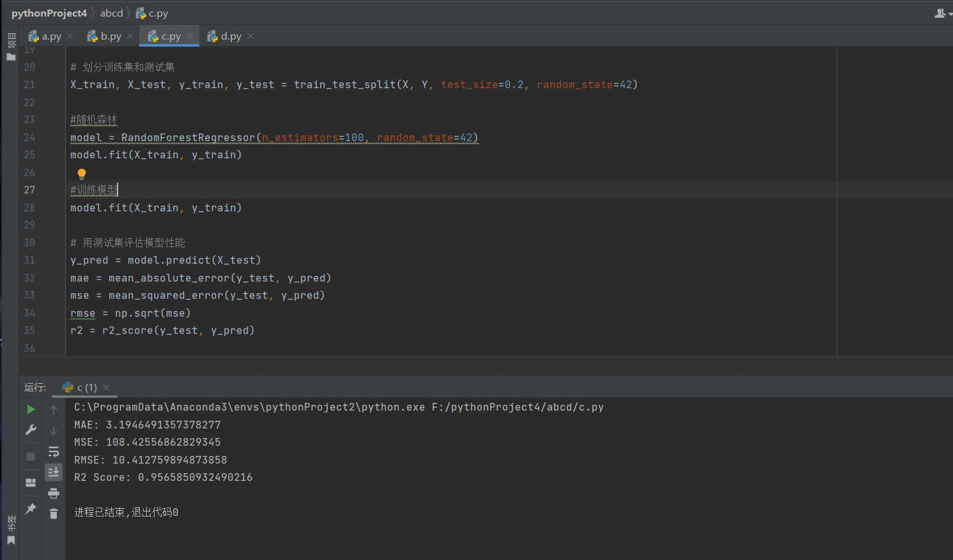Click np.sqrt(mse) on line 34
Screen dimensions: 953x560
point(153,313)
